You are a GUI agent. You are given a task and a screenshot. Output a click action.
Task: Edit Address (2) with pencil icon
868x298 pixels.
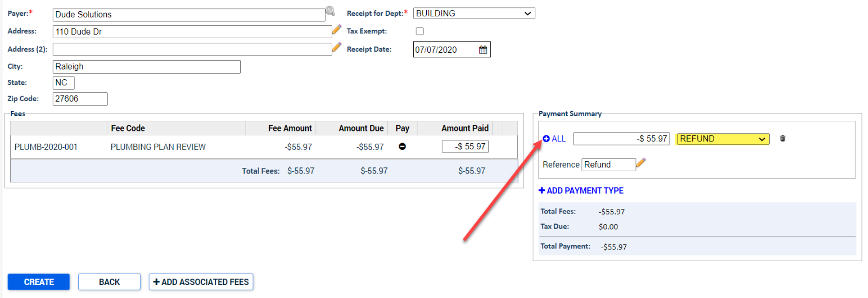pyautogui.click(x=336, y=48)
